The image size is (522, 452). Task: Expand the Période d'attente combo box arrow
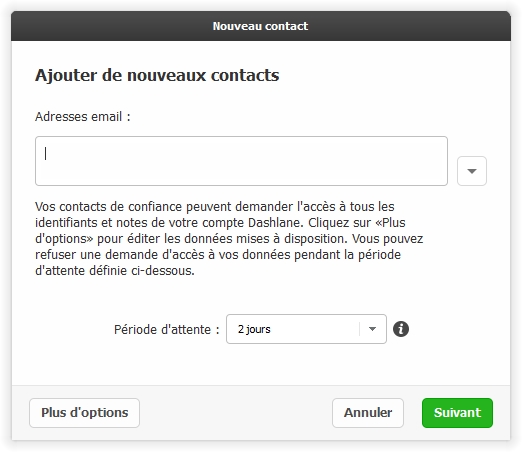pyautogui.click(x=372, y=329)
